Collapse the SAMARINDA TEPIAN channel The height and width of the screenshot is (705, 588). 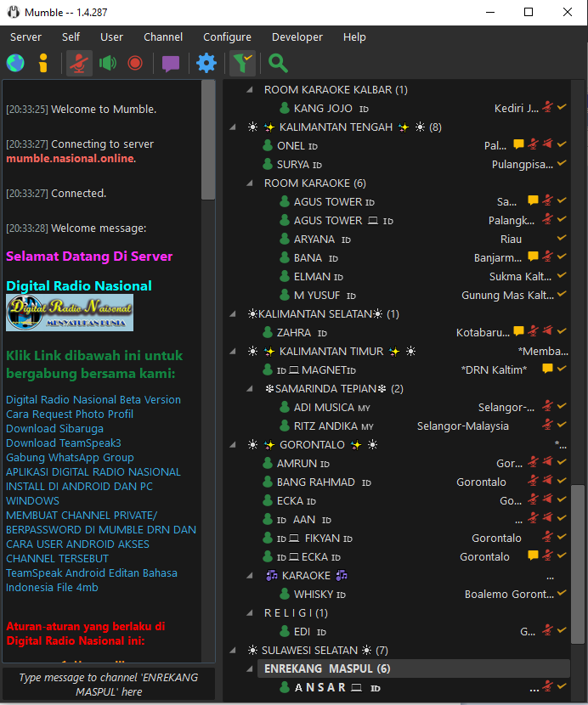point(250,389)
